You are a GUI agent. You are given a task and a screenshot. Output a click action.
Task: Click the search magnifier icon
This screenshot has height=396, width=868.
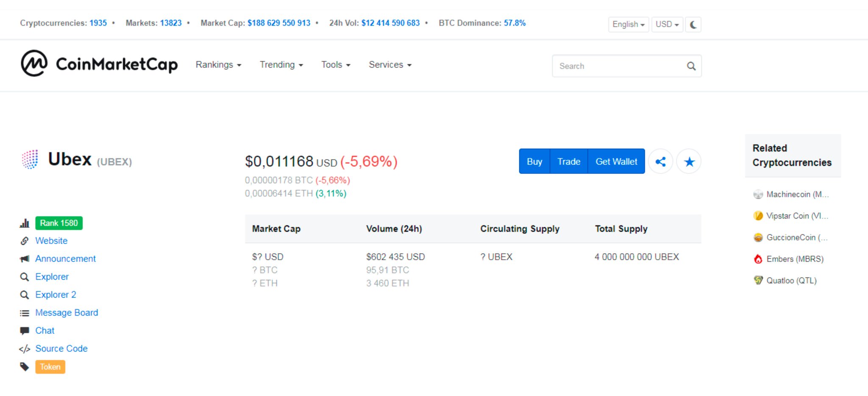point(691,66)
